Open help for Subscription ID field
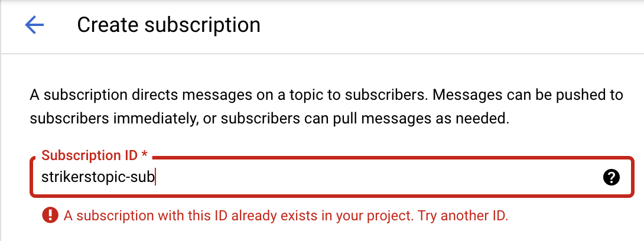This screenshot has width=644, height=241. (x=612, y=177)
